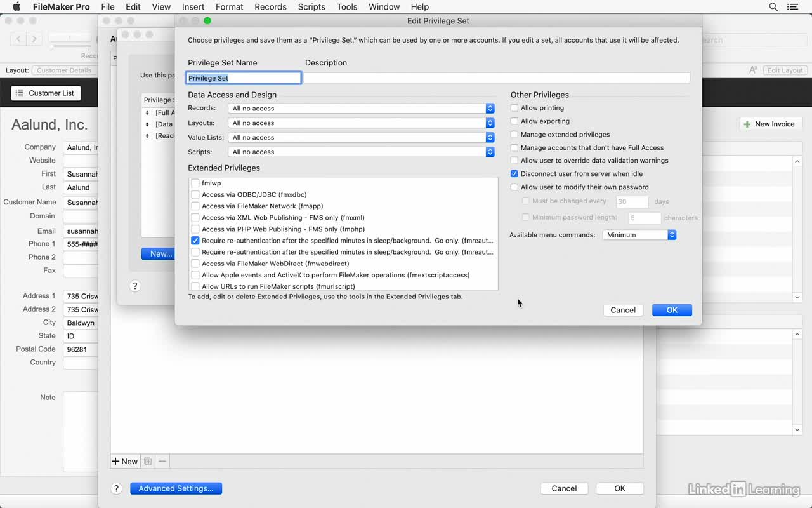Click the minus delete account icon
This screenshot has height=508, width=812.
(162, 462)
